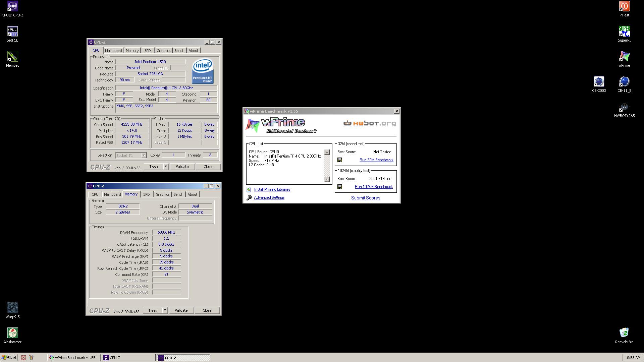
Task: Open HWBOTx265 desktop icon
Action: (x=624, y=110)
